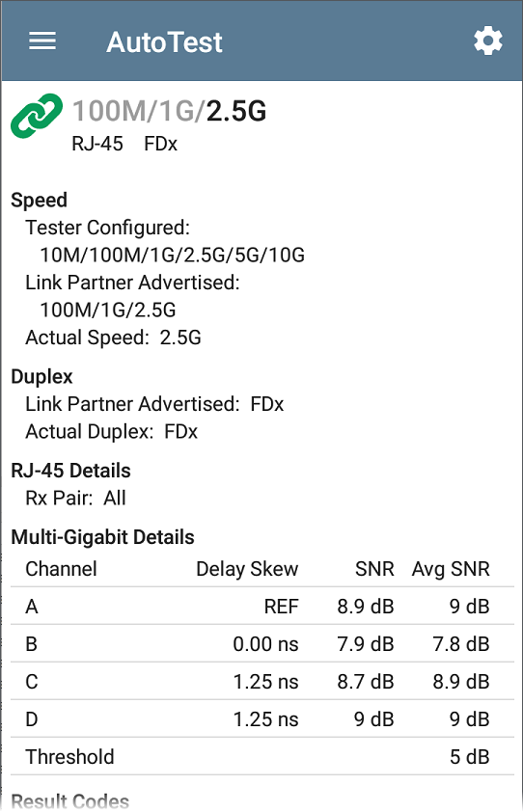The height and width of the screenshot is (812, 523).
Task: Select the Actual Speed 2.5G line
Action: coord(113,338)
